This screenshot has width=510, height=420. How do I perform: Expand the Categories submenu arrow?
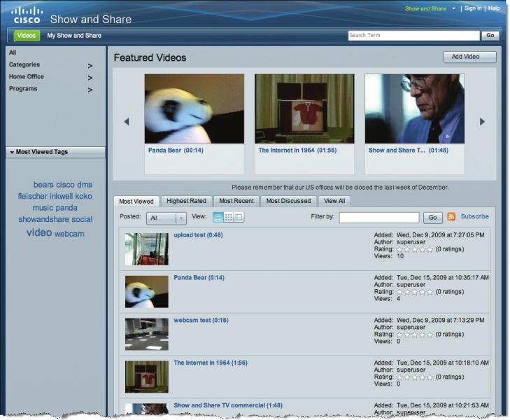pyautogui.click(x=90, y=66)
